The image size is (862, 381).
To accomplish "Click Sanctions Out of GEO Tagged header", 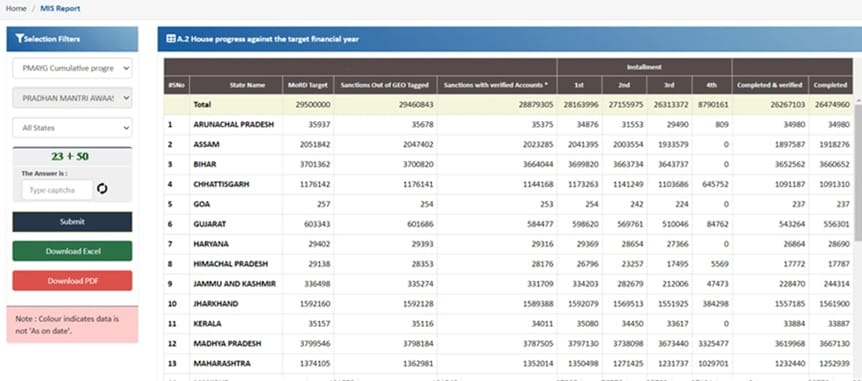I will pyautogui.click(x=385, y=85).
